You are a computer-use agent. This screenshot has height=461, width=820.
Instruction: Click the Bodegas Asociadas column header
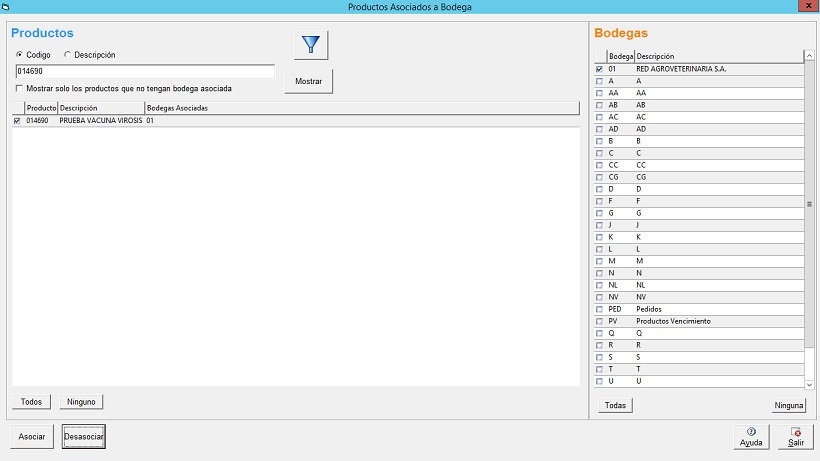(177, 107)
